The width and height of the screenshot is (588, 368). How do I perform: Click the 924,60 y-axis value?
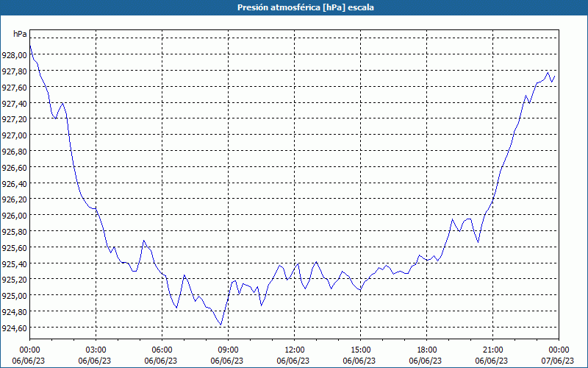point(14,328)
